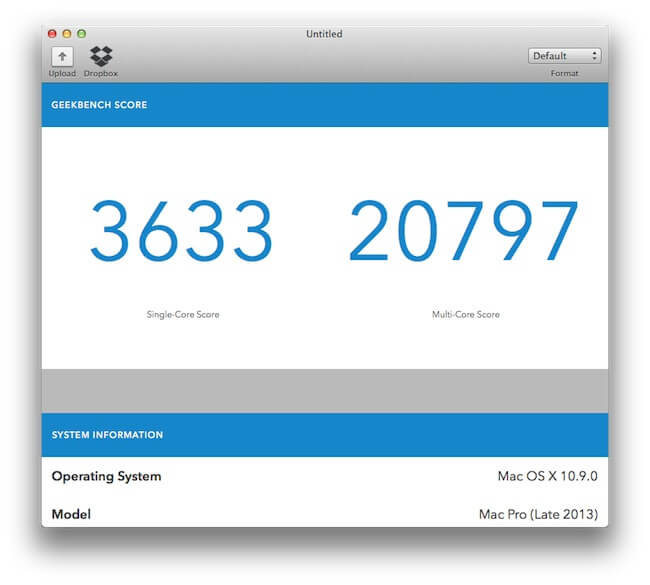Zoom the window with green button
The image size is (650, 585).
(82, 34)
